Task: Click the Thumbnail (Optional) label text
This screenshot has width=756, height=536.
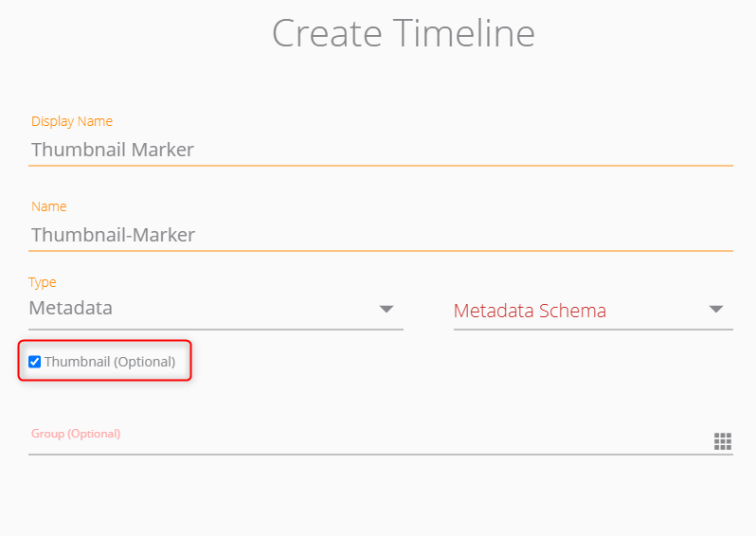Action: (110, 362)
